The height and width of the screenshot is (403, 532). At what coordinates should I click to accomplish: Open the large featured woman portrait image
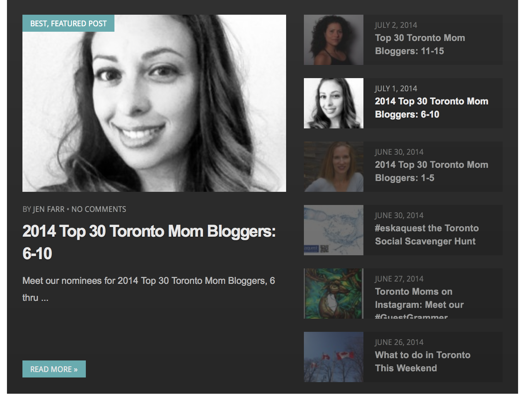tap(154, 103)
